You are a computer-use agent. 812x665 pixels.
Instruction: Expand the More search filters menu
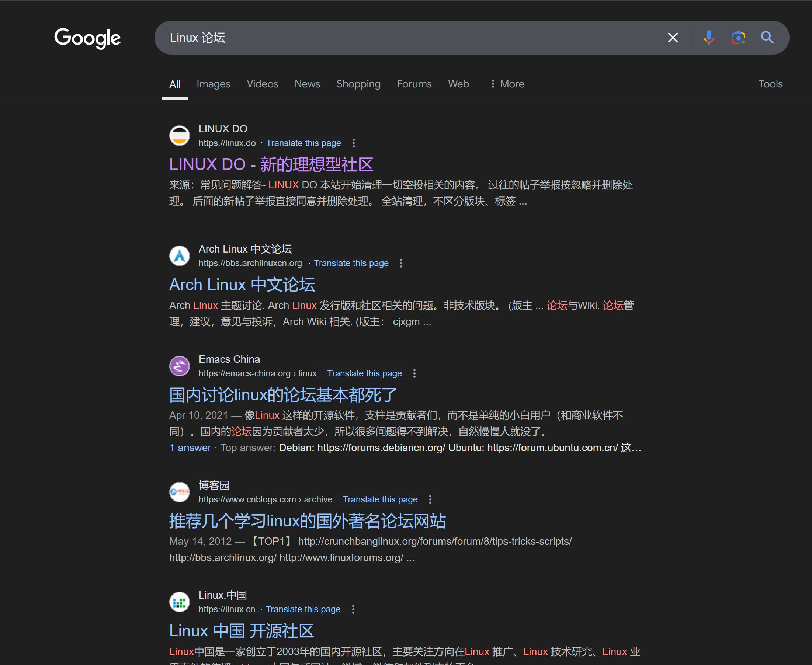click(507, 84)
